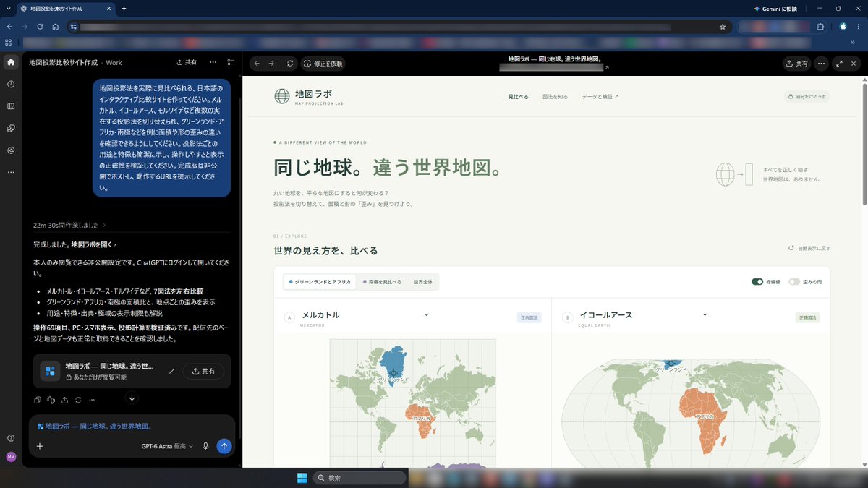Send the message with the blue arrow
This screenshot has height=488, width=868.
point(224,446)
